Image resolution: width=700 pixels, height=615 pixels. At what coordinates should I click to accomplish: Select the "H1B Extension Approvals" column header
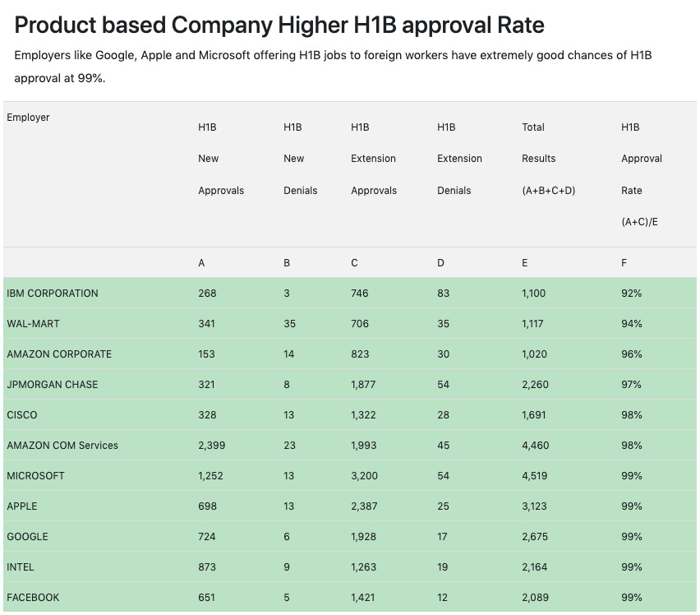pyautogui.click(x=374, y=159)
